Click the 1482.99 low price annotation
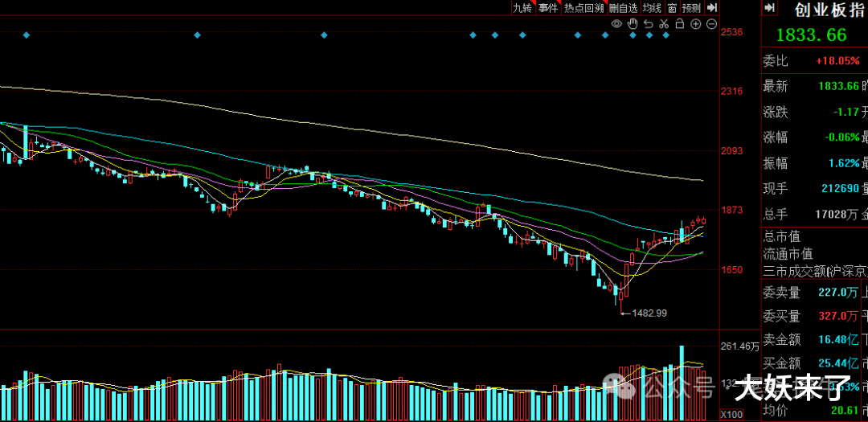 649,313
